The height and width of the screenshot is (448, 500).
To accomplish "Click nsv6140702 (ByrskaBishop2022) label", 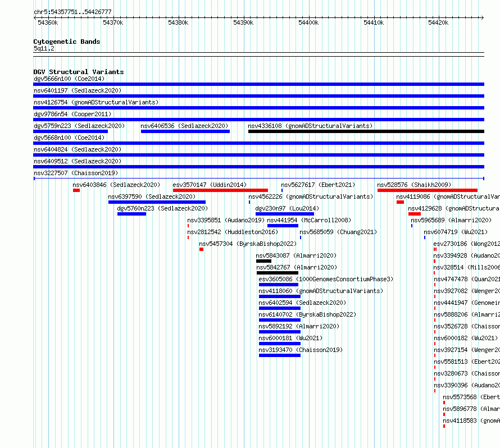I will [307, 314].
